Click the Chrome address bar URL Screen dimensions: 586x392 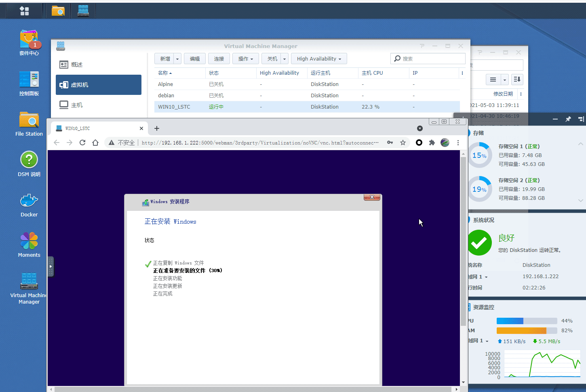tap(260, 143)
